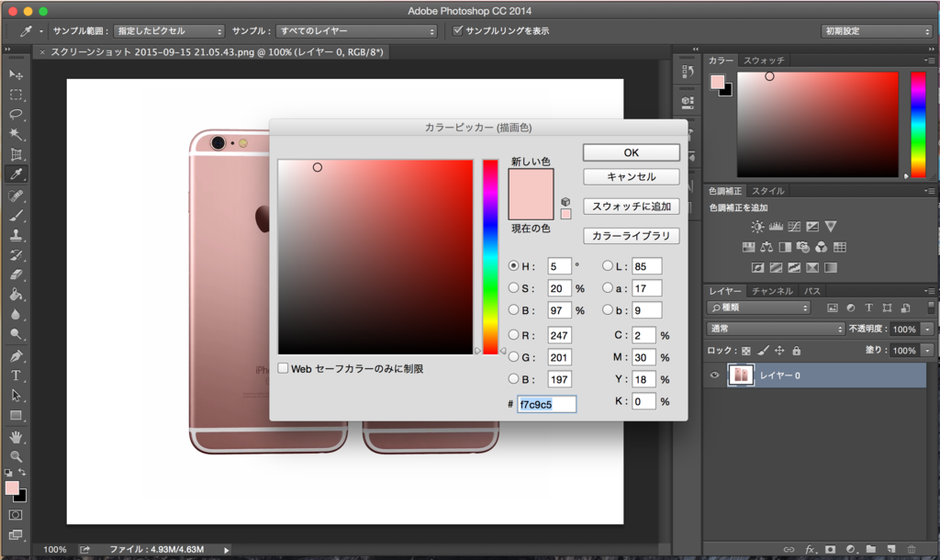This screenshot has height=560, width=940.
Task: Select the History Brush tool
Action: pyautogui.click(x=17, y=255)
